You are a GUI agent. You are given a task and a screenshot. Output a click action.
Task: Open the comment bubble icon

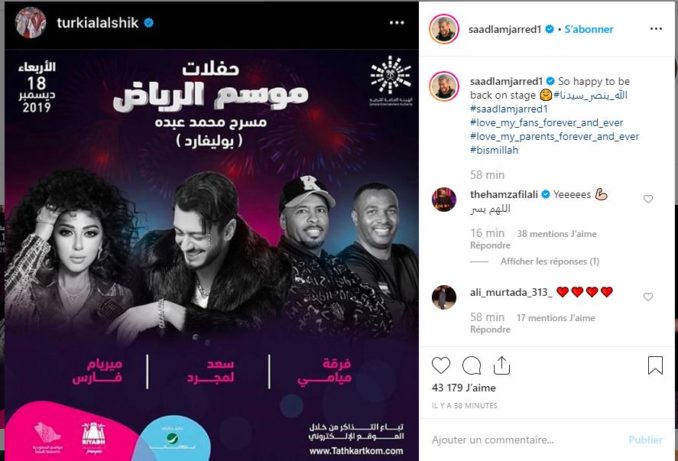coord(471,366)
